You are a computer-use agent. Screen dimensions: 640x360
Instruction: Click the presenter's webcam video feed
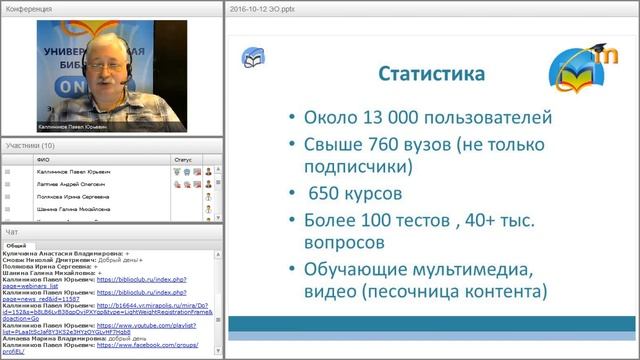click(112, 76)
